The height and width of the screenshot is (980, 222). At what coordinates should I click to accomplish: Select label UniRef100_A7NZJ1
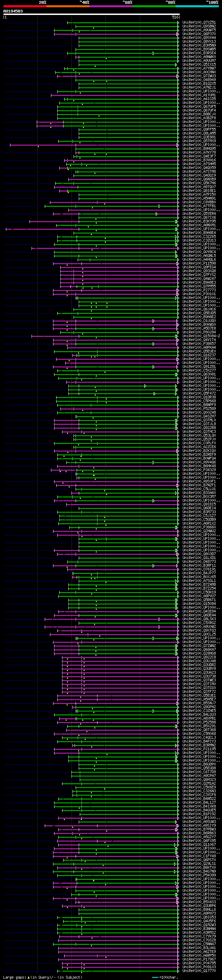pos(199,88)
